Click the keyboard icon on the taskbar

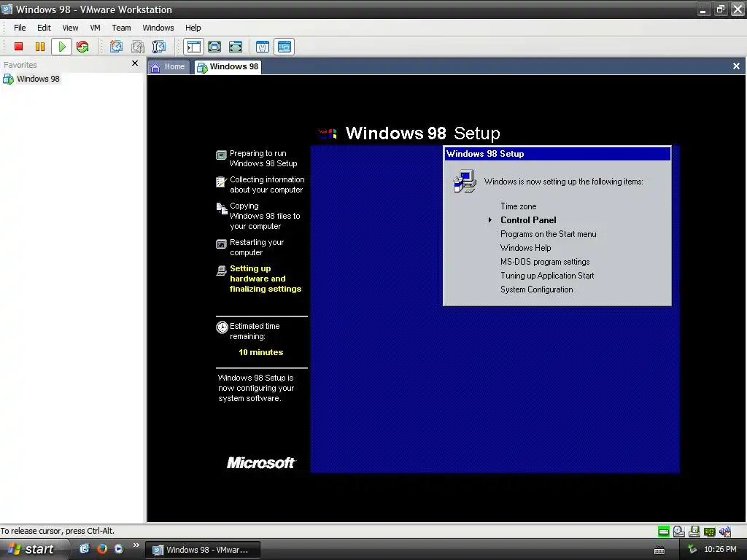659,551
